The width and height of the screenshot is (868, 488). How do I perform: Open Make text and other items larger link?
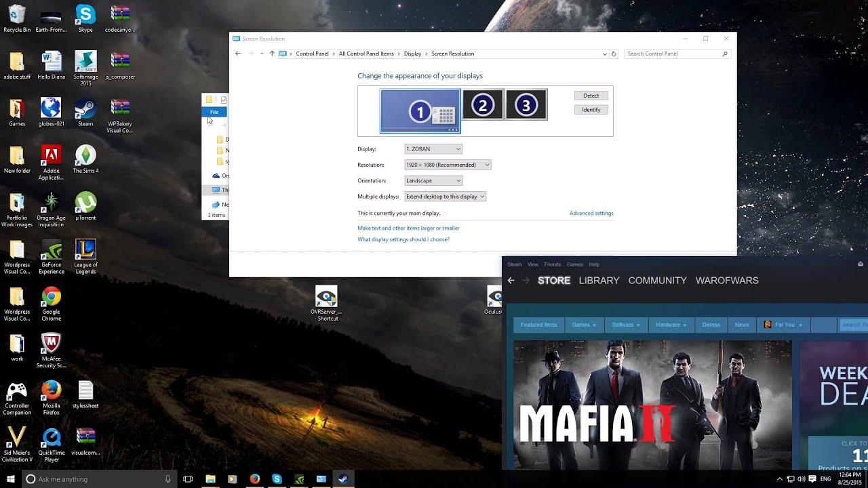coord(408,228)
